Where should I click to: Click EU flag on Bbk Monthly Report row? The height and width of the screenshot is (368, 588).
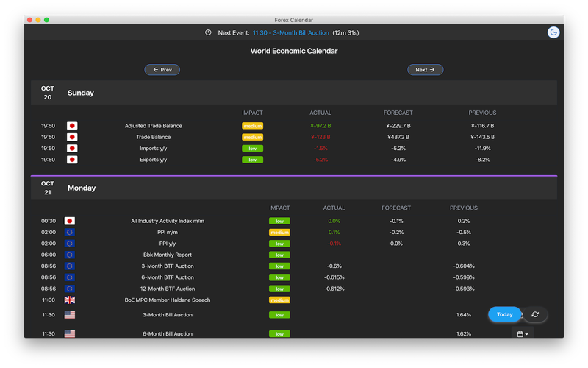pos(69,255)
